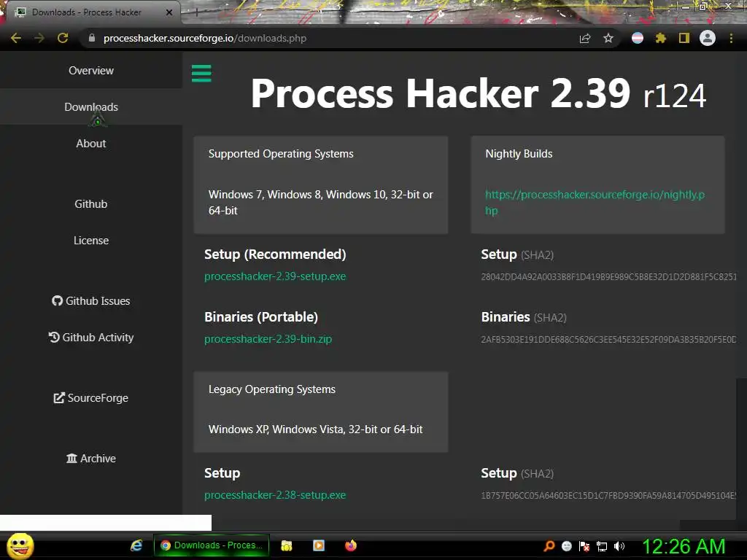Click the Legacy Operating Systems heading
Viewport: 747px width, 560px height.
pos(272,389)
